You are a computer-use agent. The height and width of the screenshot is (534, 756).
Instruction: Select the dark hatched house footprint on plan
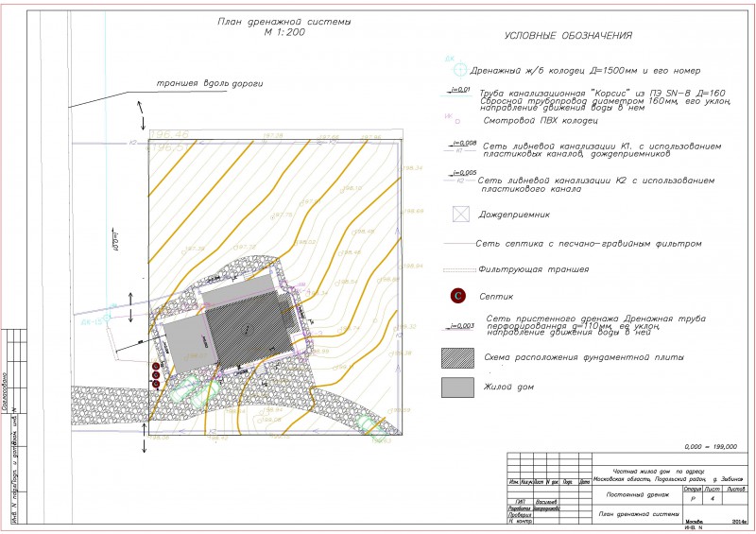(x=249, y=329)
